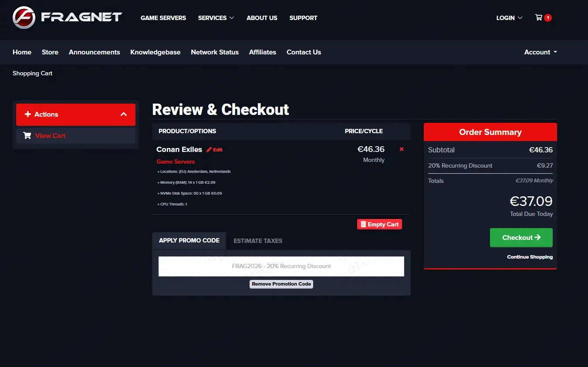Open Game Servers in top navigation

pyautogui.click(x=163, y=18)
